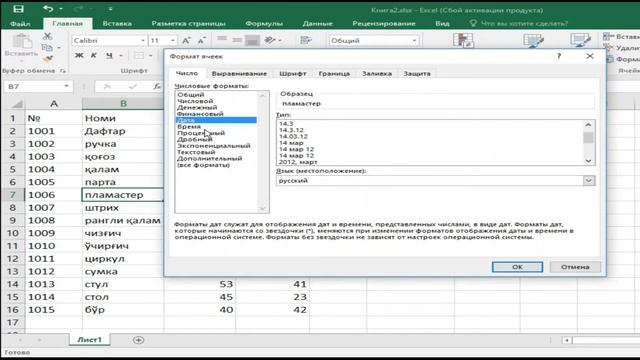Image resolution: width=640 pixels, height=360 pixels.
Task: Toggle italic К formatting
Action: [x=93, y=56]
